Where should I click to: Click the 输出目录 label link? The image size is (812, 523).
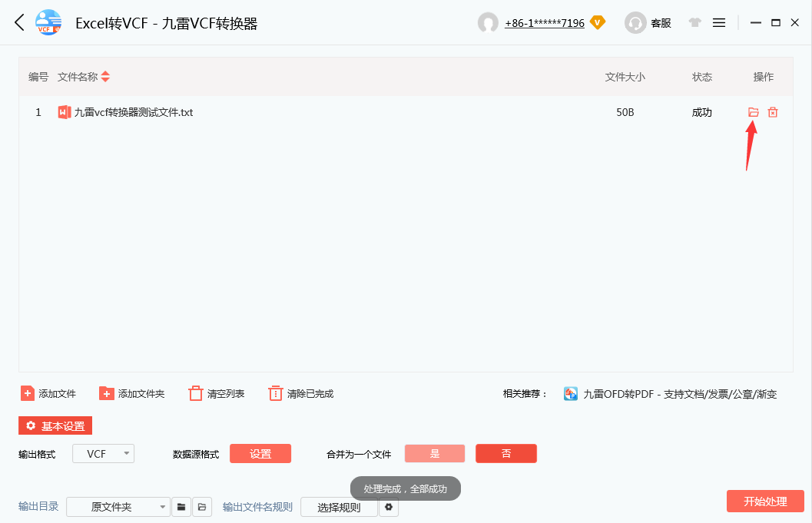(39, 506)
